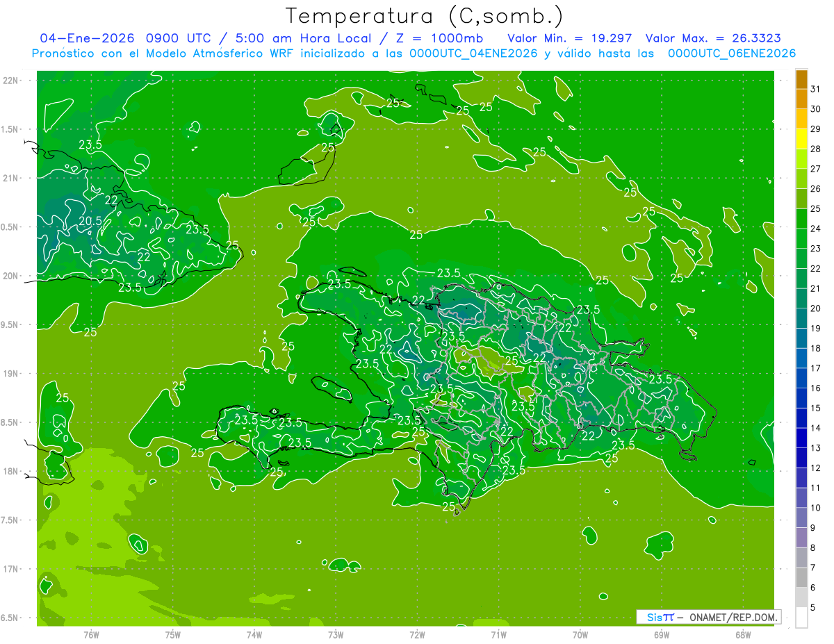This screenshot has height=644, width=834.
Task: Pick the color swatch labeled 25 on legend
Action: click(801, 199)
